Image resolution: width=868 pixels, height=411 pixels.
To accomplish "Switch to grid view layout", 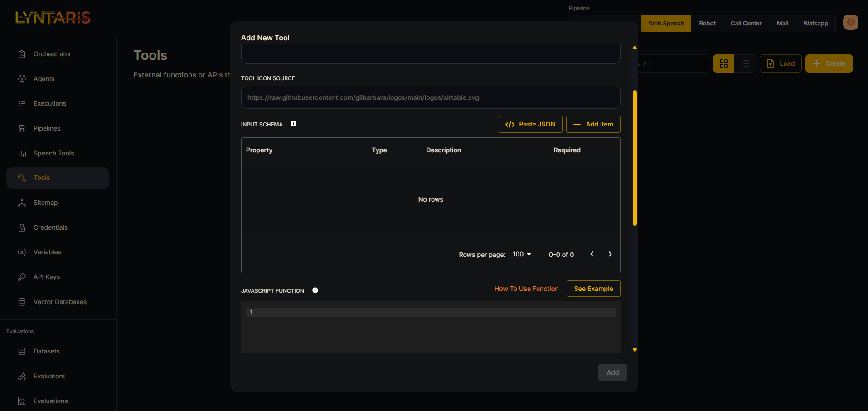I will tap(723, 63).
